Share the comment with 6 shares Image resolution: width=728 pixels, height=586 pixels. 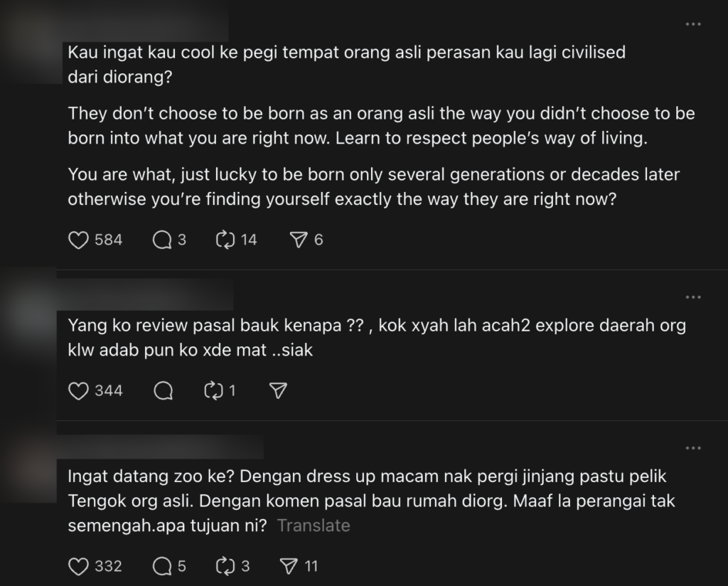(x=299, y=240)
